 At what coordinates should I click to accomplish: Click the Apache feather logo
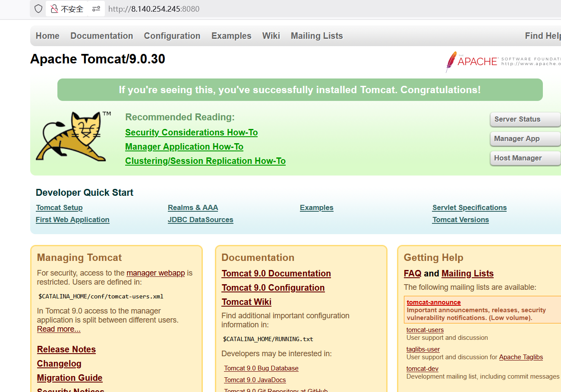pos(451,62)
